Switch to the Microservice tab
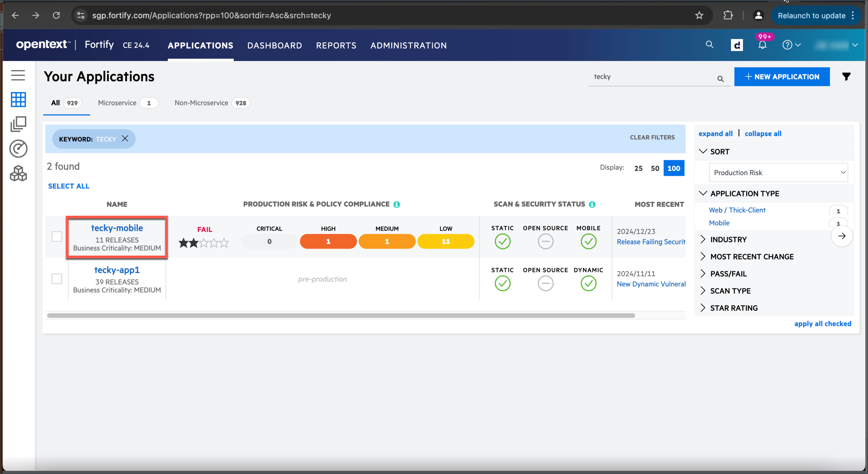Screen dimensions: 868x474 click(x=128, y=103)
